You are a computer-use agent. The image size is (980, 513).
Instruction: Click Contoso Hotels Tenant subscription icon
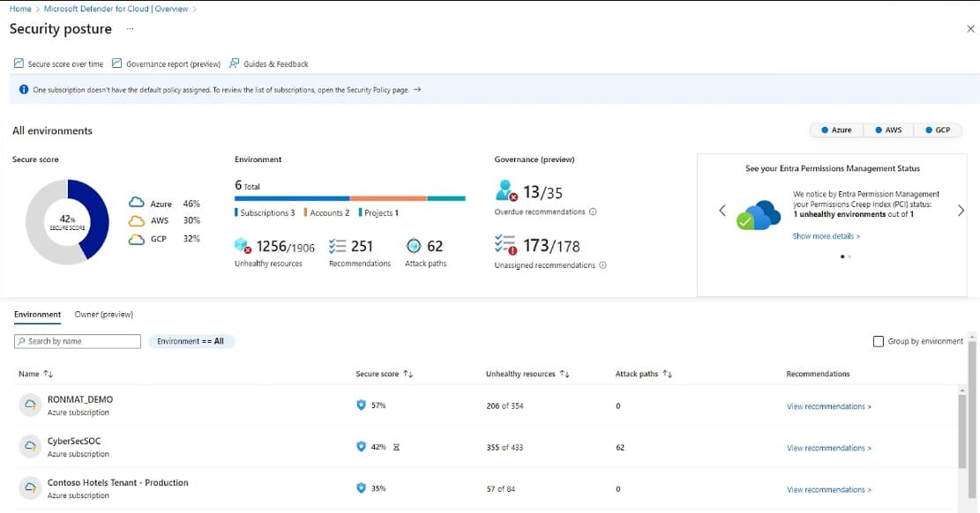point(29,487)
